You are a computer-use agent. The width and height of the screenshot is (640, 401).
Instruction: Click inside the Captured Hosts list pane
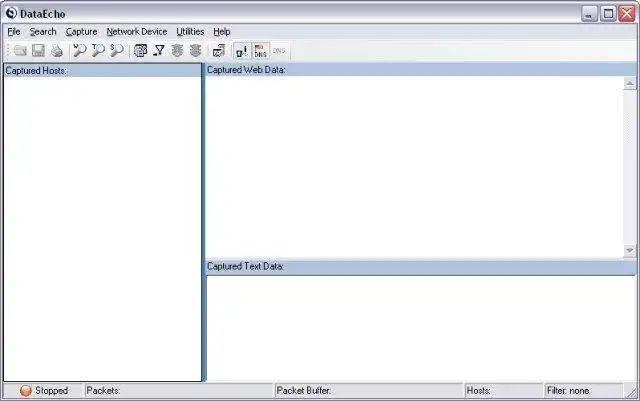tap(102, 229)
